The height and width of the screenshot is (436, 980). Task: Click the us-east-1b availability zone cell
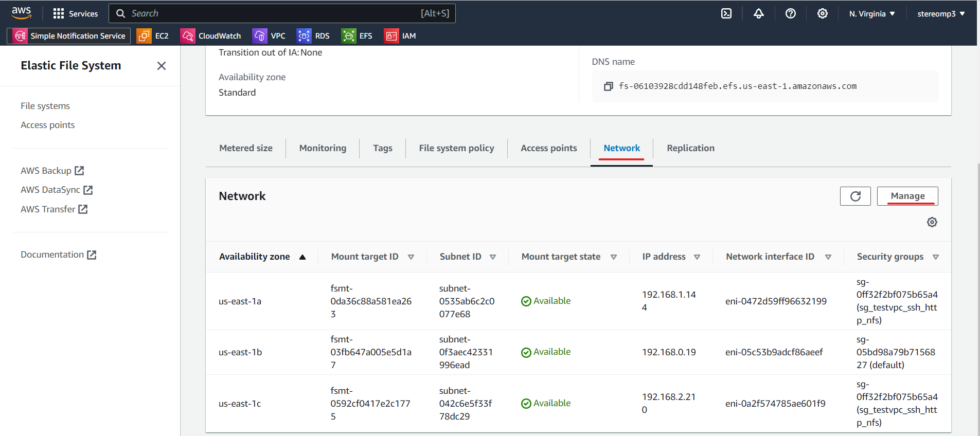click(240, 352)
